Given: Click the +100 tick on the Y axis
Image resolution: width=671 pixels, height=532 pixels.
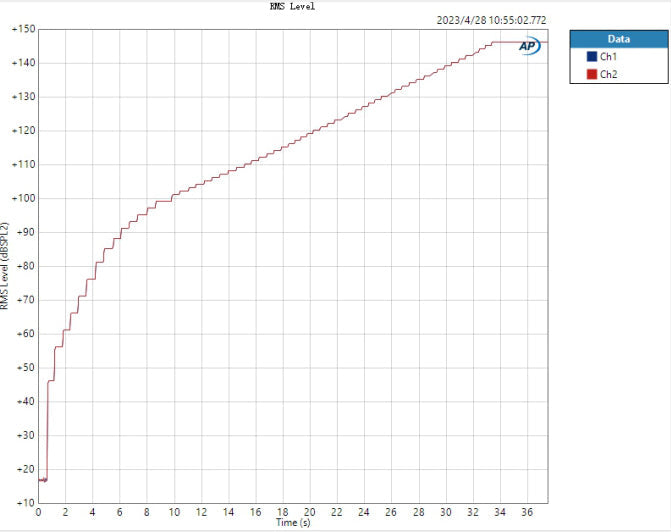Looking at the screenshot, I should 23,198.
